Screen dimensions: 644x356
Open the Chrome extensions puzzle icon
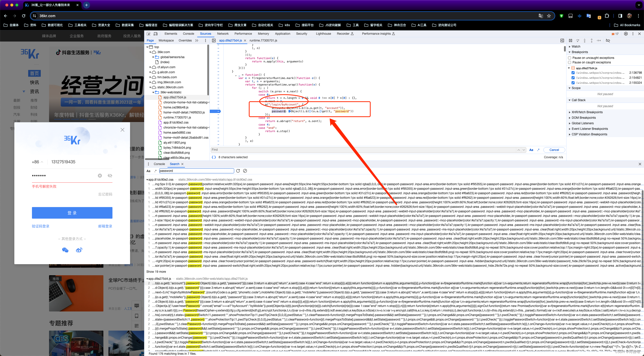(x=607, y=16)
